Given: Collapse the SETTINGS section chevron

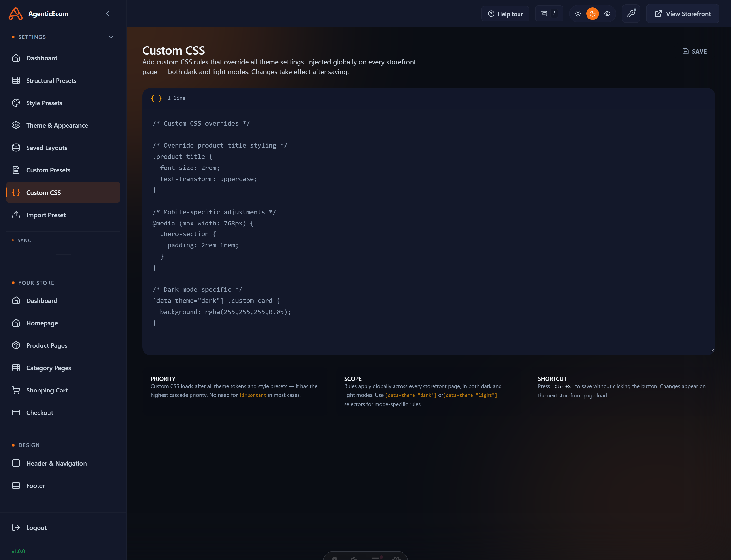Looking at the screenshot, I should (111, 37).
